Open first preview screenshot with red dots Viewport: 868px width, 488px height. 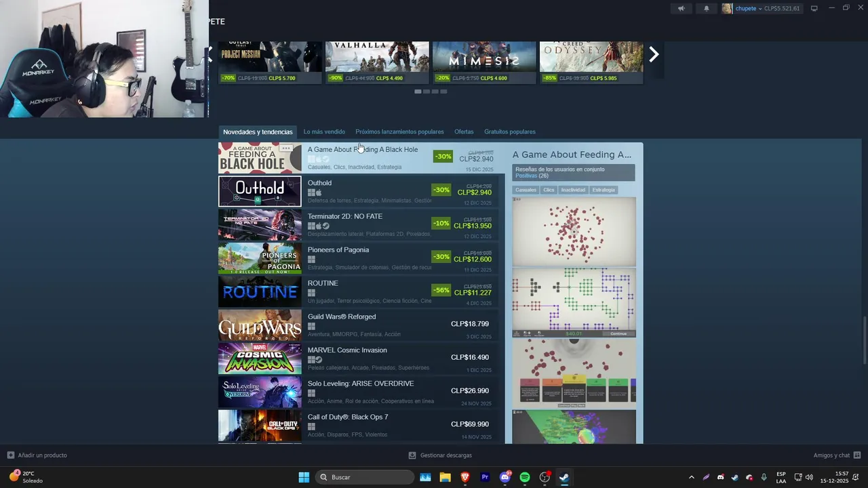[x=574, y=232]
